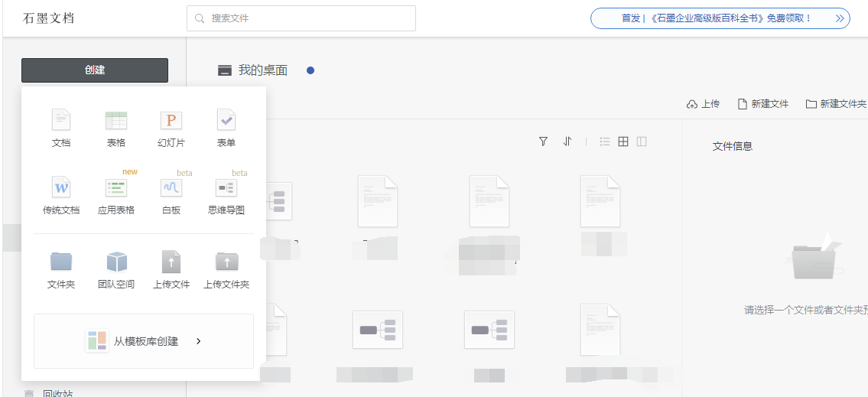
Task: Click 上传 in desktop toolbar
Action: coord(703,104)
